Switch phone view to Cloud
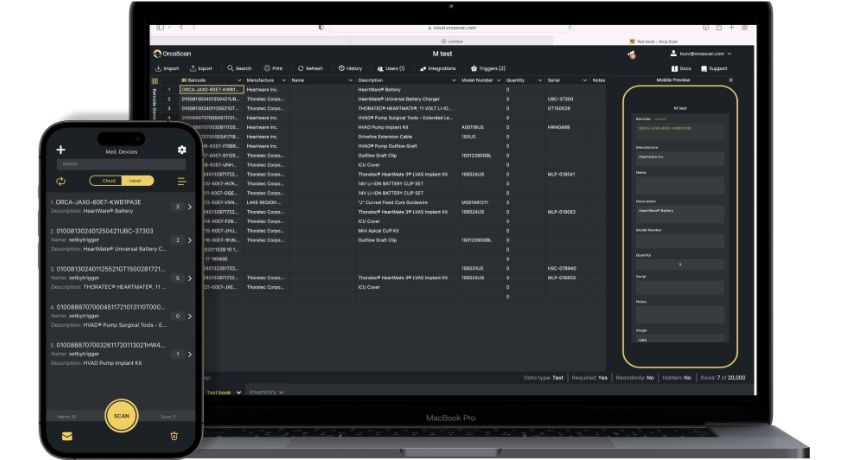 [108, 181]
